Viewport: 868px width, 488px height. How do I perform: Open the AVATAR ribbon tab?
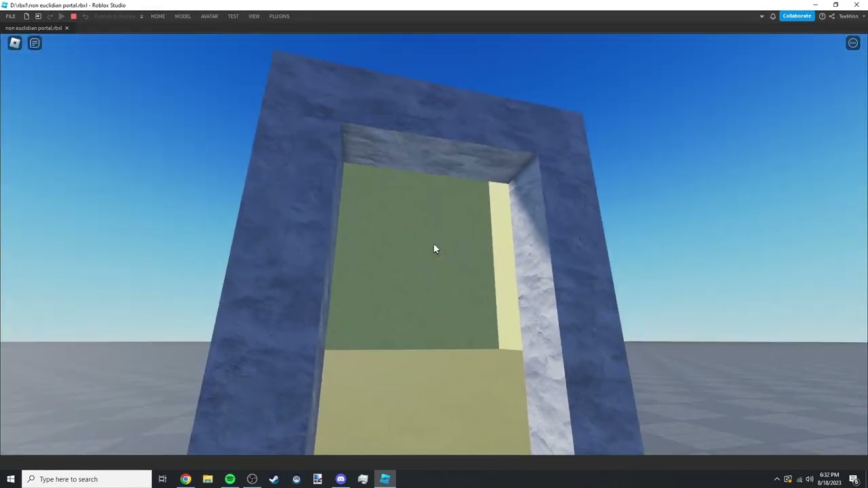[x=210, y=16]
